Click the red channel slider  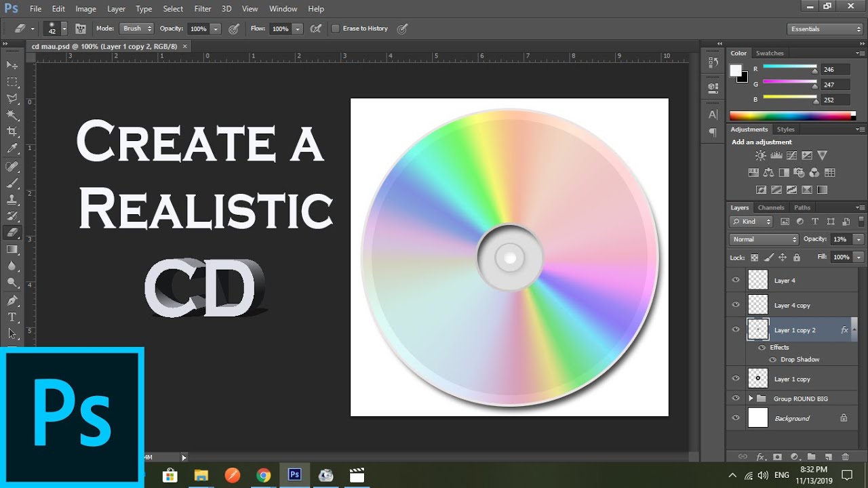click(790, 66)
